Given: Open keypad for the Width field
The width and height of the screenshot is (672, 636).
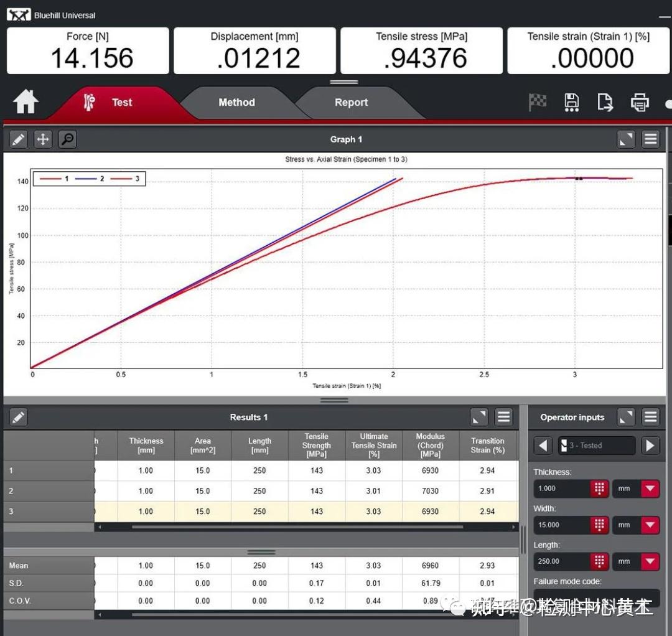Looking at the screenshot, I should tap(599, 525).
